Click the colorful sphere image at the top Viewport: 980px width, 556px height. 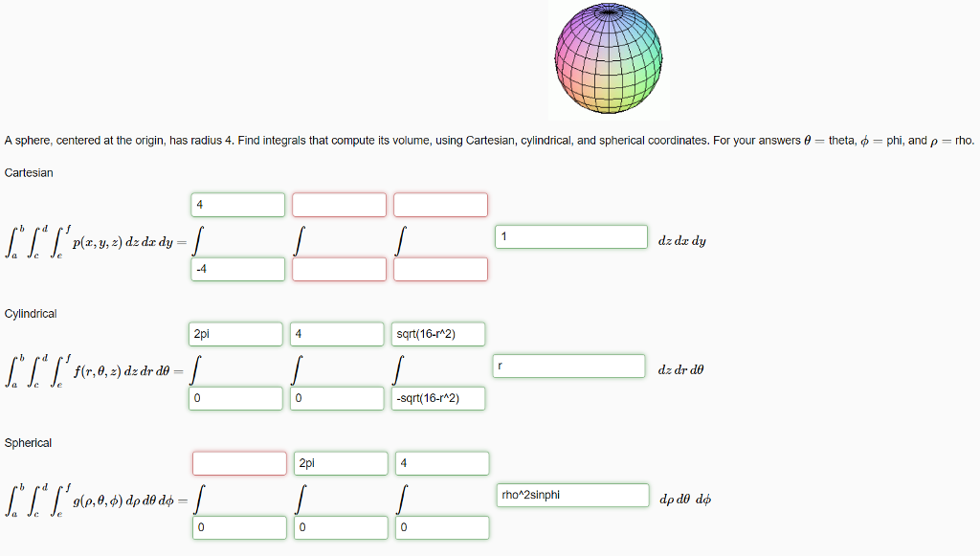pos(609,59)
